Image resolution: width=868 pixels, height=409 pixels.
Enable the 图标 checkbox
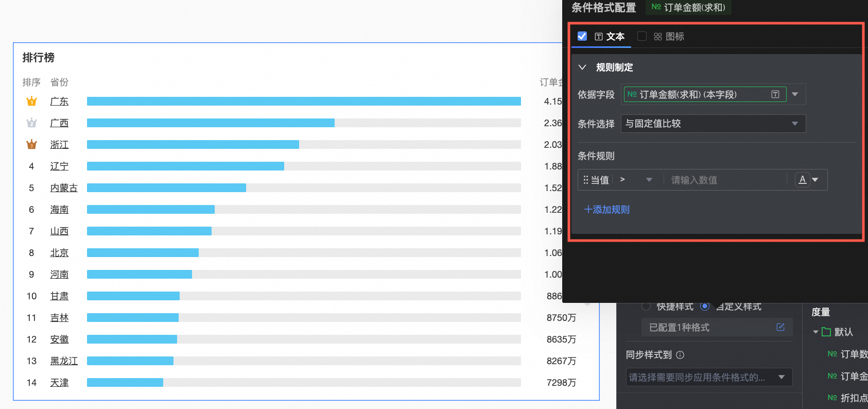tap(642, 36)
